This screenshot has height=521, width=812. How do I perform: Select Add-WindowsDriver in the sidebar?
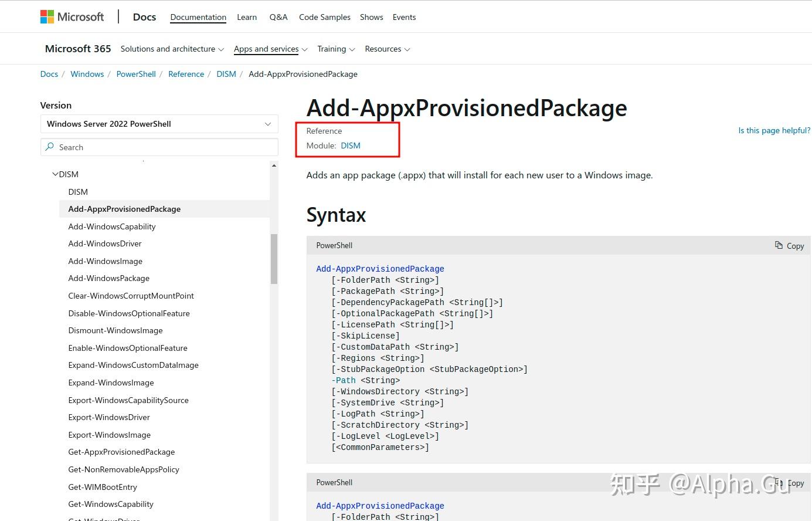pyautogui.click(x=105, y=243)
